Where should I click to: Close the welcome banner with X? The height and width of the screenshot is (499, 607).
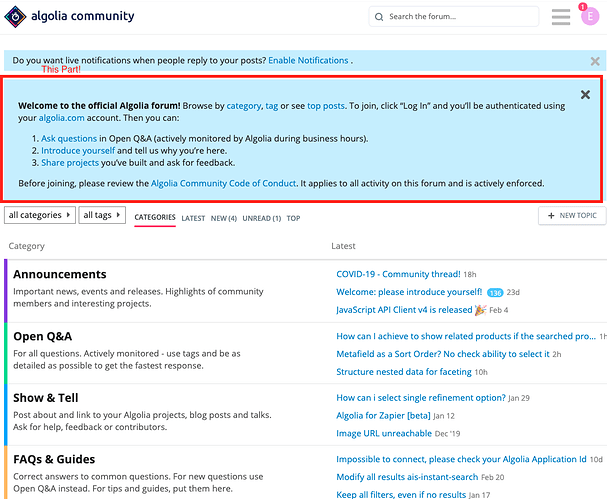coord(585,94)
